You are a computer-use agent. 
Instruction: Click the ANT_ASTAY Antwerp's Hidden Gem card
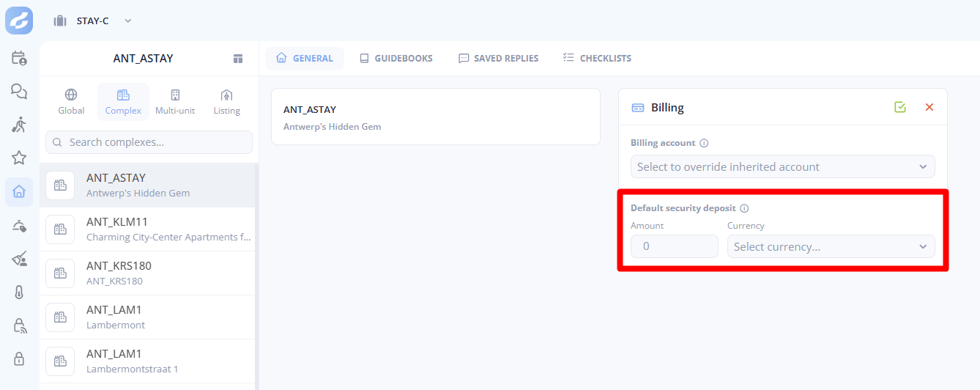tap(436, 117)
